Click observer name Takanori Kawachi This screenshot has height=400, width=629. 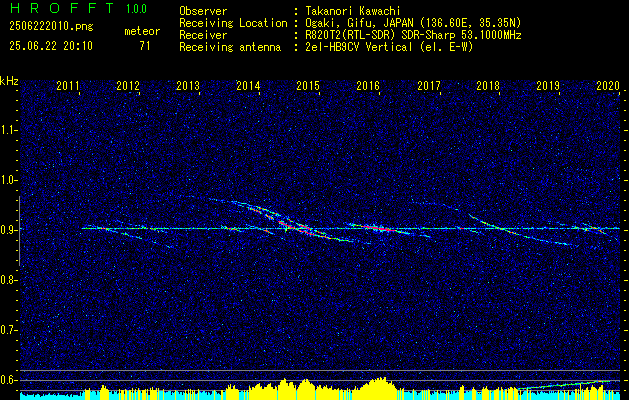click(x=351, y=11)
